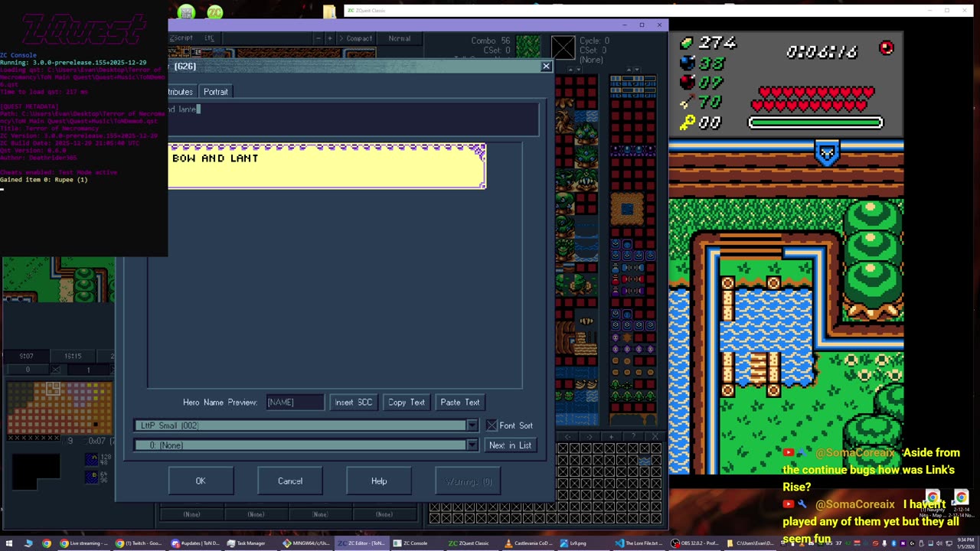The width and height of the screenshot is (980, 551).
Task: Close the string editor dialog
Action: (547, 67)
